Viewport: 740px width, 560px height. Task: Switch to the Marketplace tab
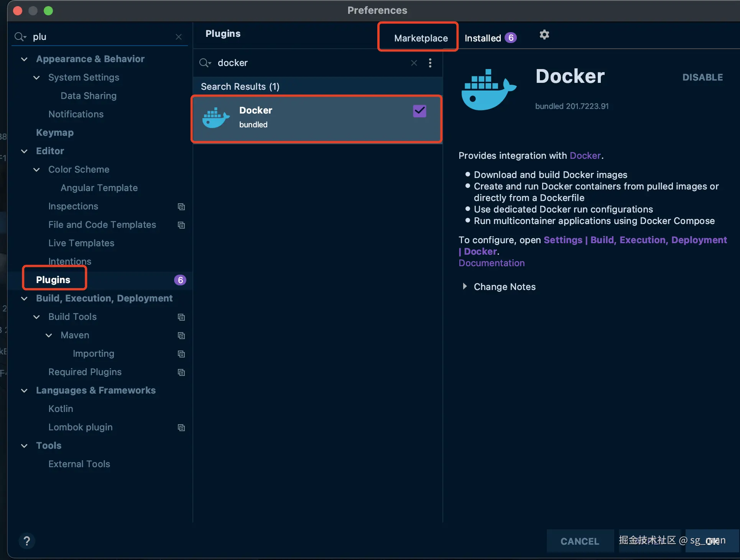[421, 38]
